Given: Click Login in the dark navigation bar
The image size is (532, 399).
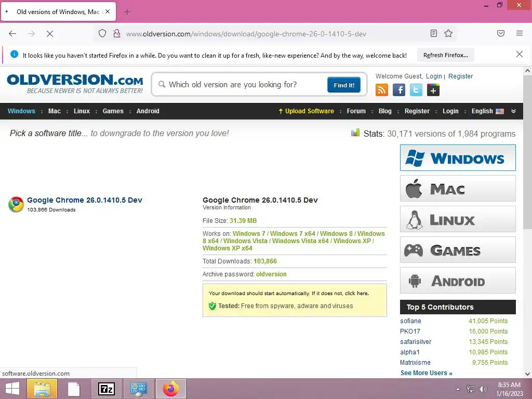Looking at the screenshot, I should [x=450, y=111].
